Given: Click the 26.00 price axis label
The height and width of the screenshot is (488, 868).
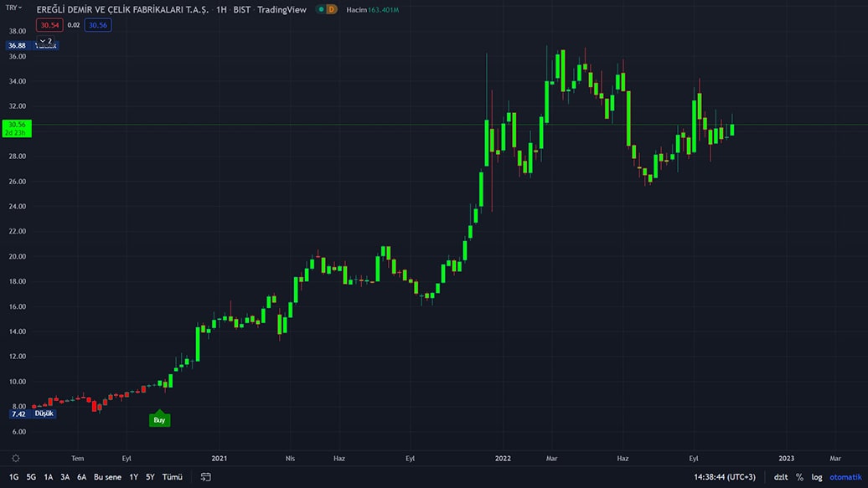Looking at the screenshot, I should [x=17, y=182].
